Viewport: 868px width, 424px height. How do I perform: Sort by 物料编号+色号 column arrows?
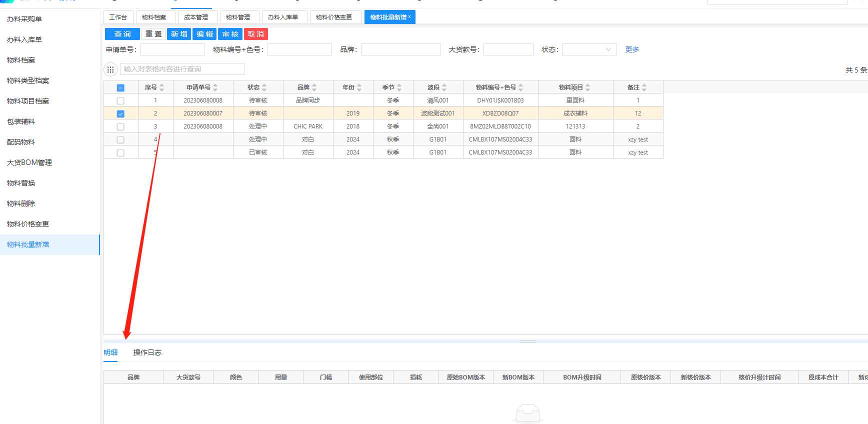(520, 87)
